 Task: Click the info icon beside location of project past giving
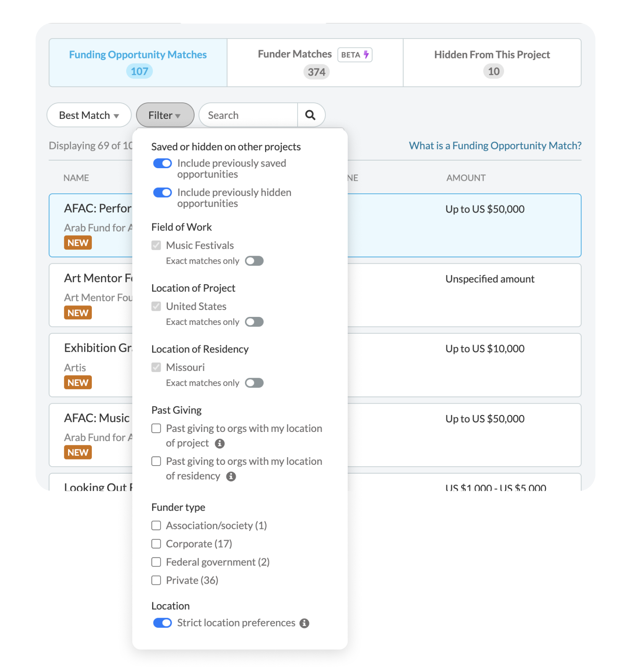[x=220, y=443]
